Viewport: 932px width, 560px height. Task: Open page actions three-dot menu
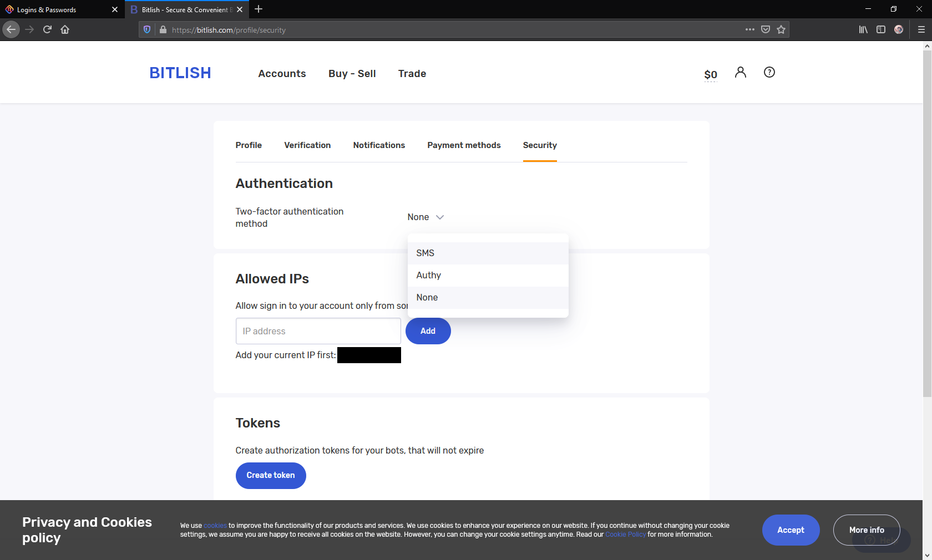(x=750, y=29)
